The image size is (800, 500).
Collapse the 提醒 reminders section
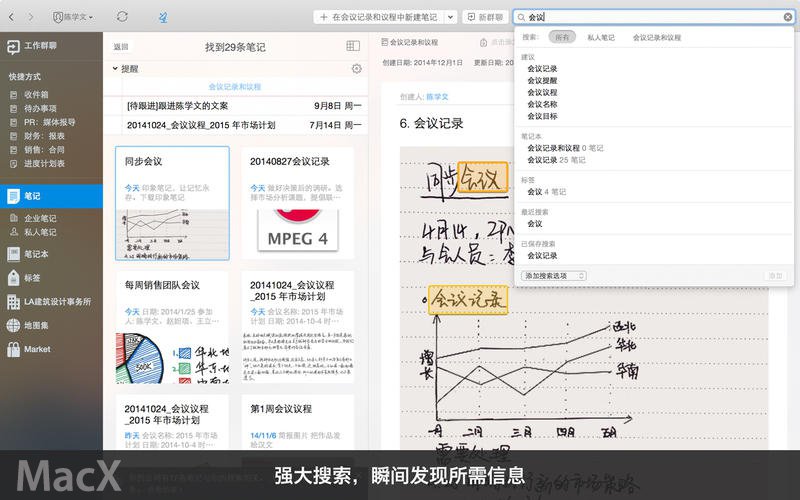tap(115, 69)
